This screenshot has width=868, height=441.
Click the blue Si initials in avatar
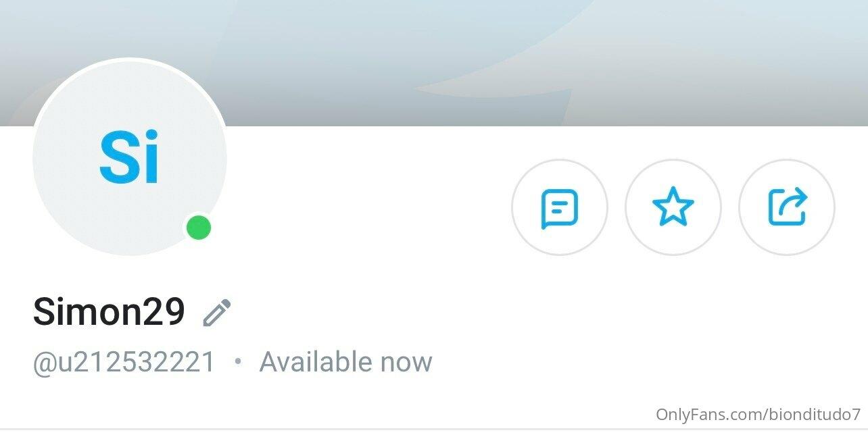129,158
